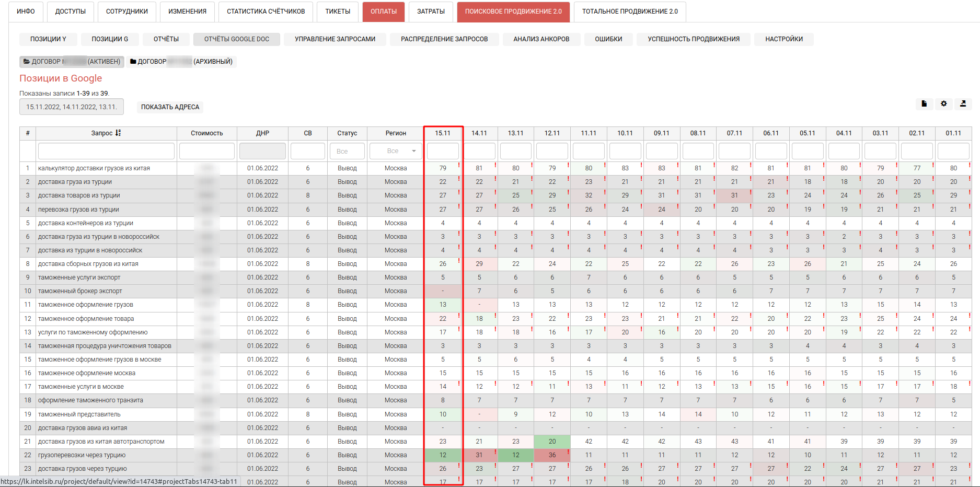Open the archived contract folder tab

click(x=181, y=62)
